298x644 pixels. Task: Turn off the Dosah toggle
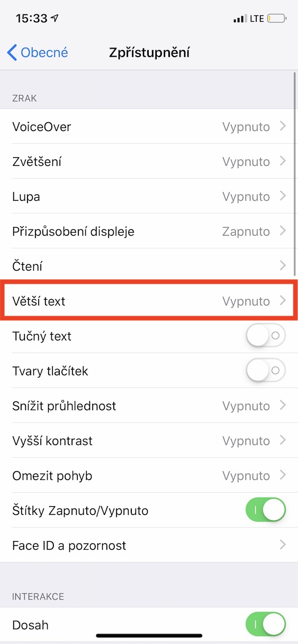pyautogui.click(x=266, y=624)
